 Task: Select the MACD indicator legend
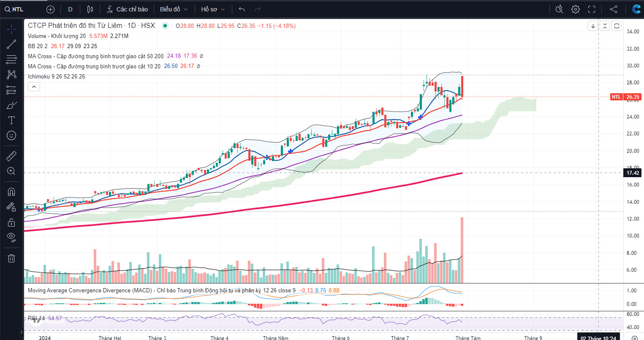[x=162, y=290]
